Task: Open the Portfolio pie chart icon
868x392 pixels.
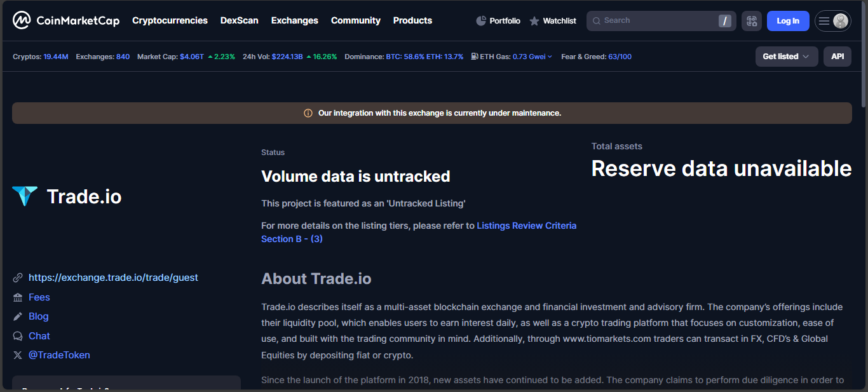Action: pos(481,21)
